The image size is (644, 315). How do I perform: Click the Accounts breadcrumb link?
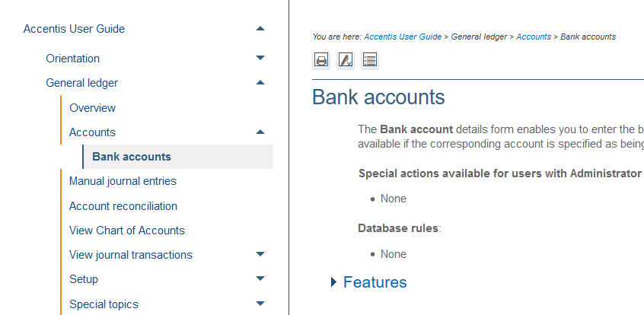[x=534, y=37]
